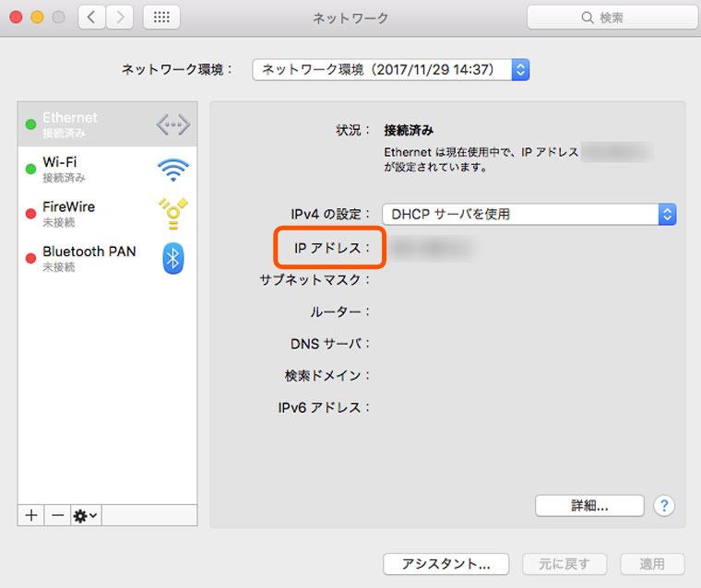Click the yellow FireWire icon
Screen dimensions: 701x588
(x=172, y=214)
